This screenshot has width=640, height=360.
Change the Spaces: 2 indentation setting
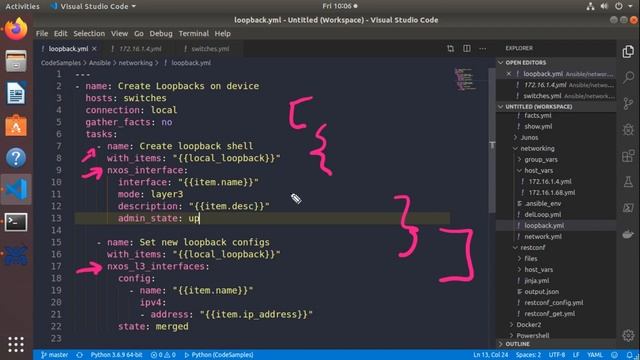point(528,355)
